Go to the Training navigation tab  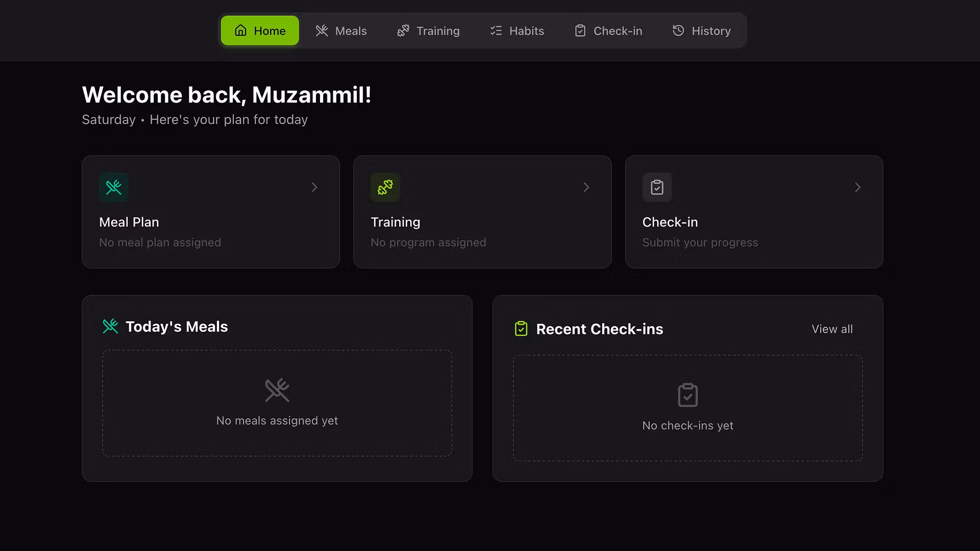click(x=428, y=31)
